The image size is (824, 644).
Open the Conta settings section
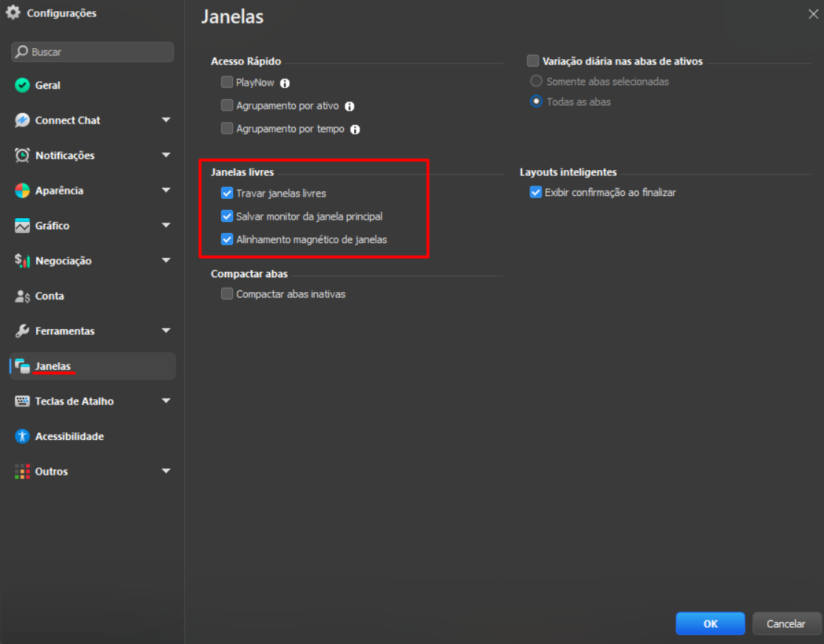92,296
